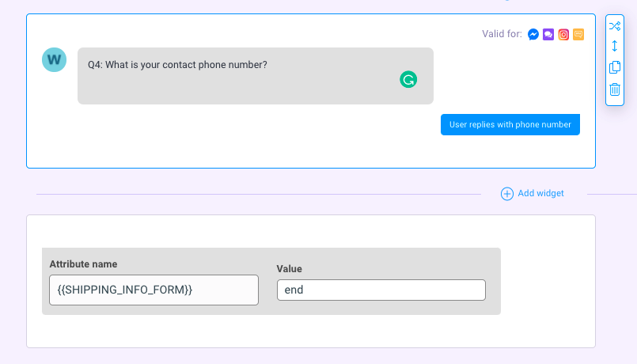Image resolution: width=637 pixels, height=364 pixels.
Task: Click the Add widget link
Action: 540,193
